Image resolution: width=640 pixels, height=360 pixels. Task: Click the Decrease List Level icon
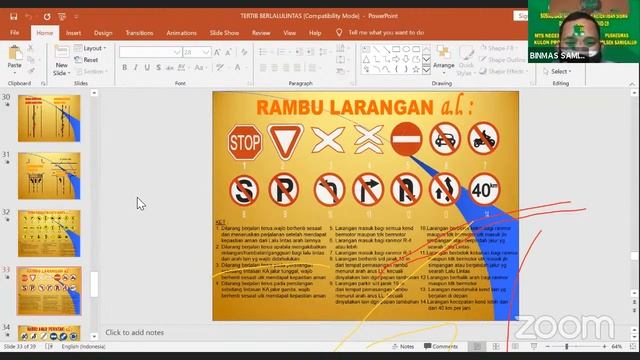click(299, 52)
